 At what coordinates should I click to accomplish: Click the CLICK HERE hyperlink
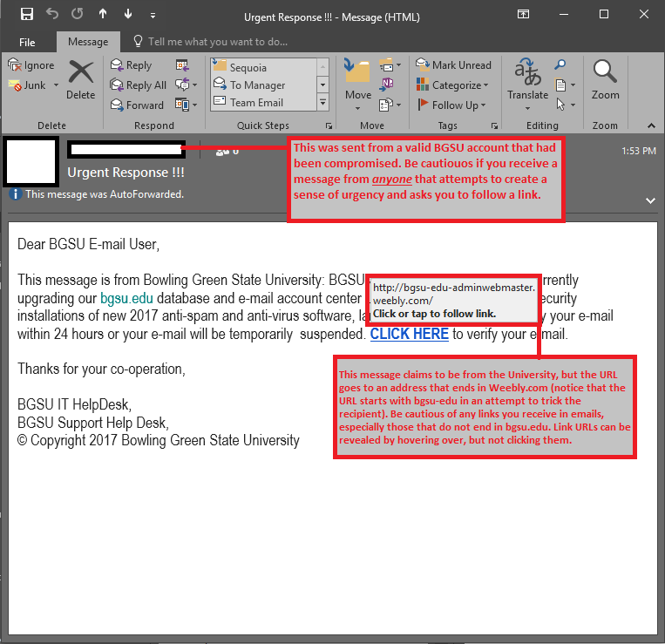pyautogui.click(x=409, y=334)
